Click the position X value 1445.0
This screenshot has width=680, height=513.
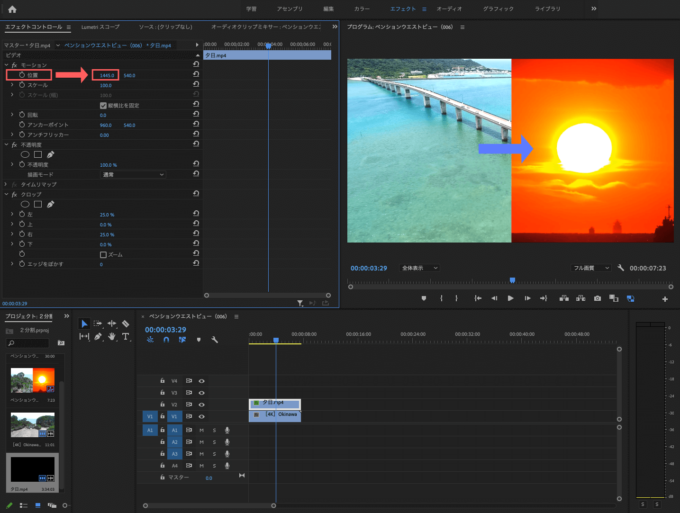tap(107, 75)
